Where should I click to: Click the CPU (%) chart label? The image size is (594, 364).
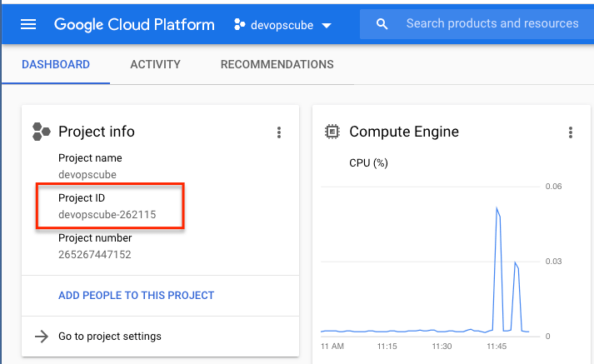click(x=368, y=163)
